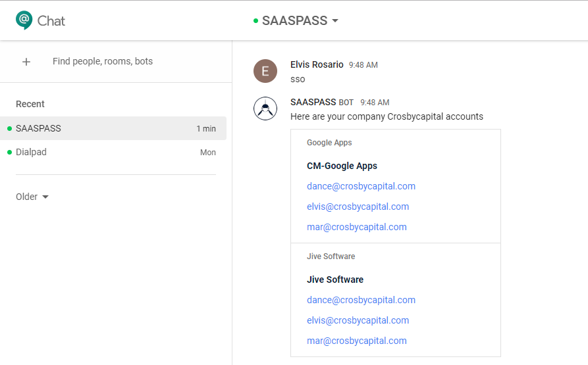Click green status dot beside SAASPASS title
Screen dimensions: 588x365
(255, 21)
